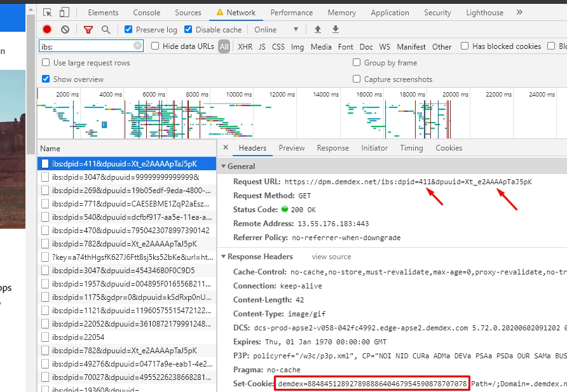Filter requests by Img

click(x=297, y=46)
